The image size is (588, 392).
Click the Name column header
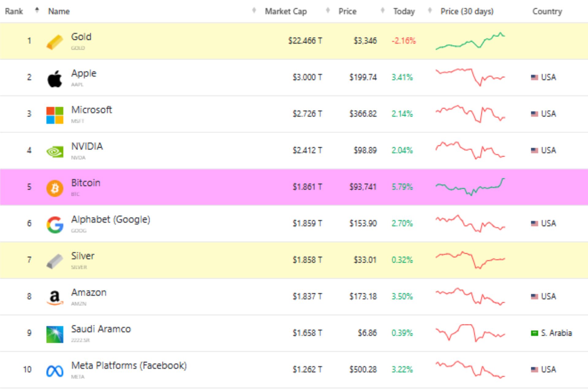pyautogui.click(x=59, y=11)
